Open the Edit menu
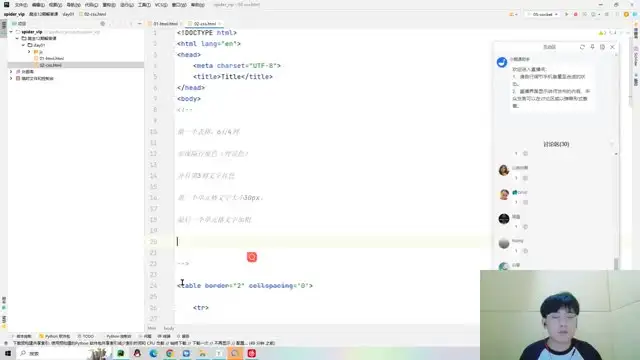 coord(38,5)
